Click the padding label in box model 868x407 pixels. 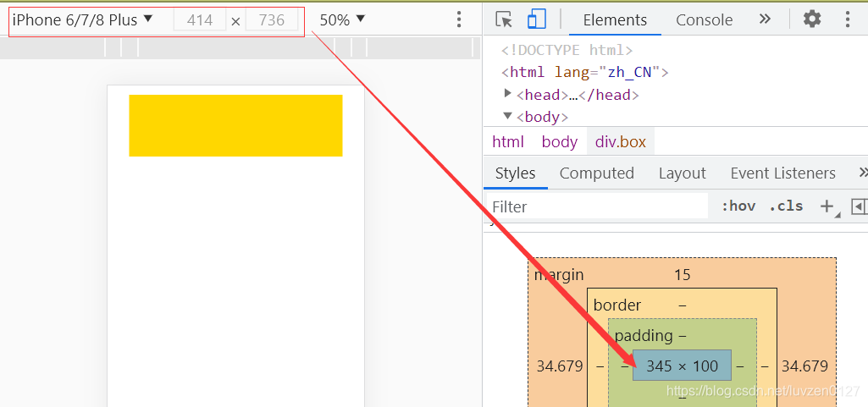point(644,335)
